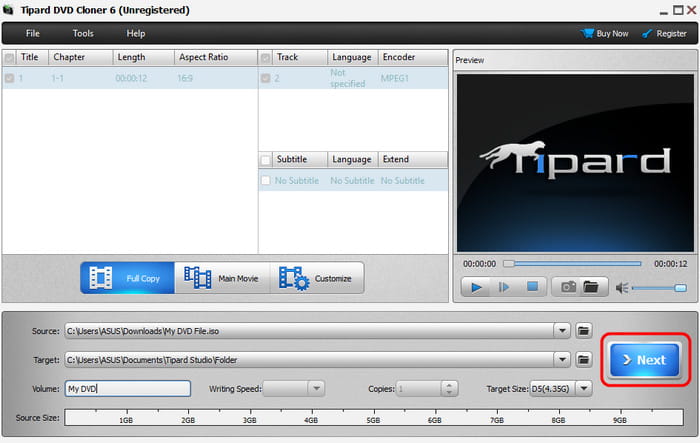Toggle select-all Title checkbox in header
The height and width of the screenshot is (443, 700).
click(x=9, y=58)
